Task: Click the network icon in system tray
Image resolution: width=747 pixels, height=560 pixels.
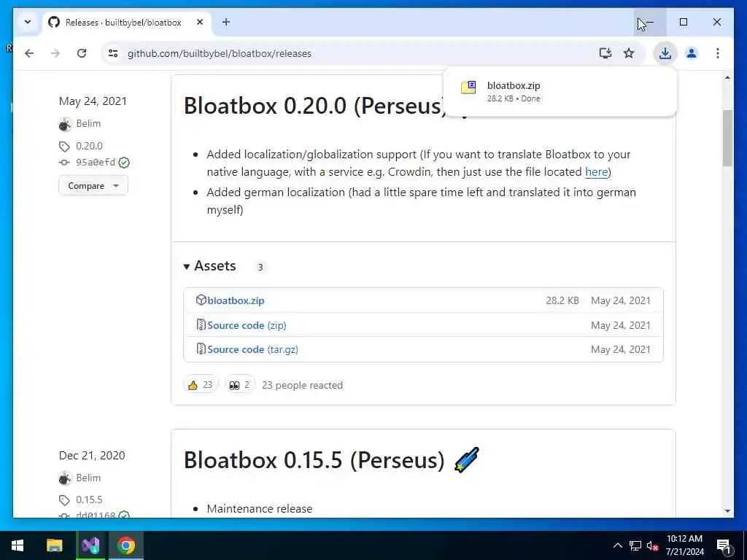Action: 635,545
